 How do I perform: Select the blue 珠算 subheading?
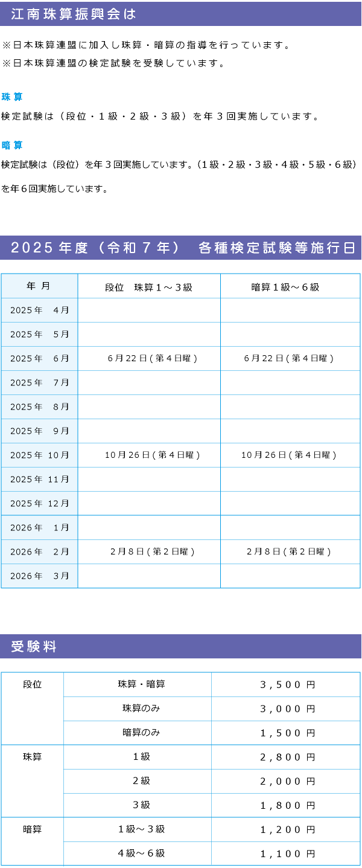pyautogui.click(x=12, y=97)
